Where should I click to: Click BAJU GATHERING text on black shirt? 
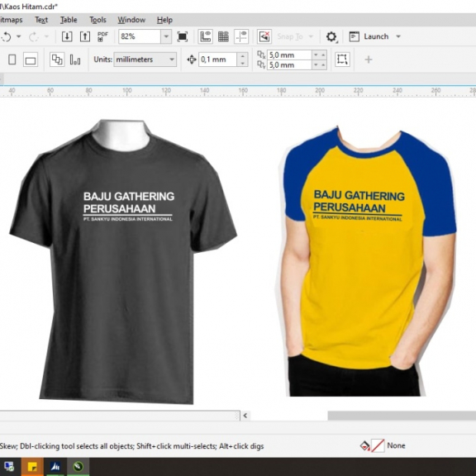[129, 197]
